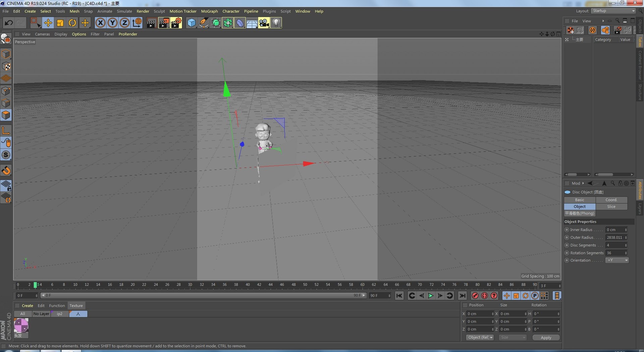
Task: Click the Inner Radius value field
Action: 615,230
